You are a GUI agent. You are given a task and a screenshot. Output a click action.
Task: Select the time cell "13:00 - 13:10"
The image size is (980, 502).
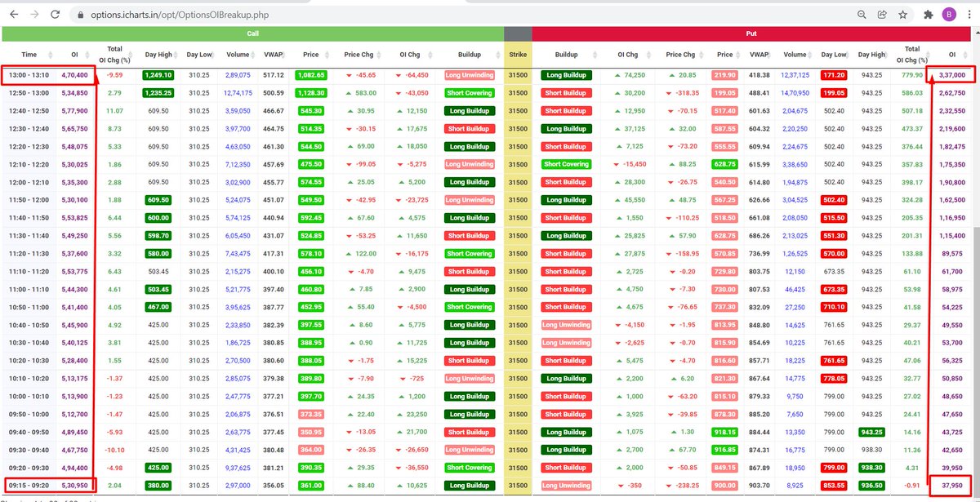tap(29, 75)
